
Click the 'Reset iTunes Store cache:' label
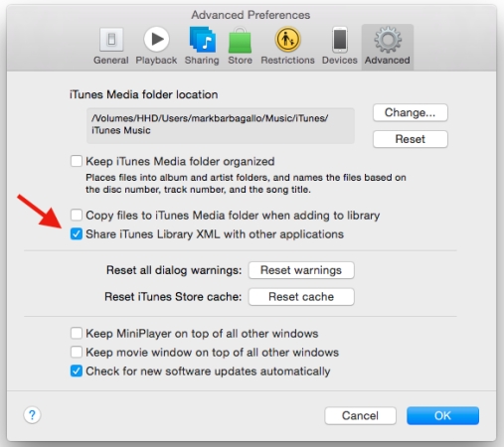173,297
